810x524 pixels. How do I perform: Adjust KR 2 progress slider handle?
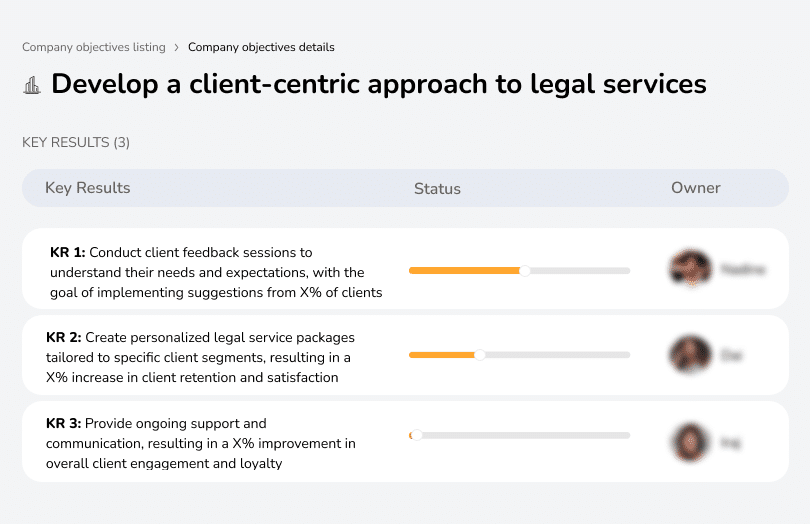pos(480,355)
